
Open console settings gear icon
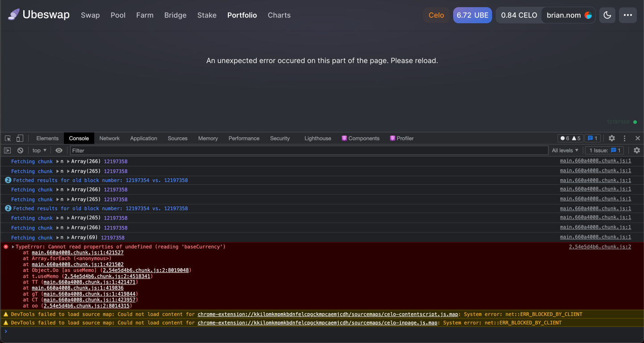[x=637, y=150]
